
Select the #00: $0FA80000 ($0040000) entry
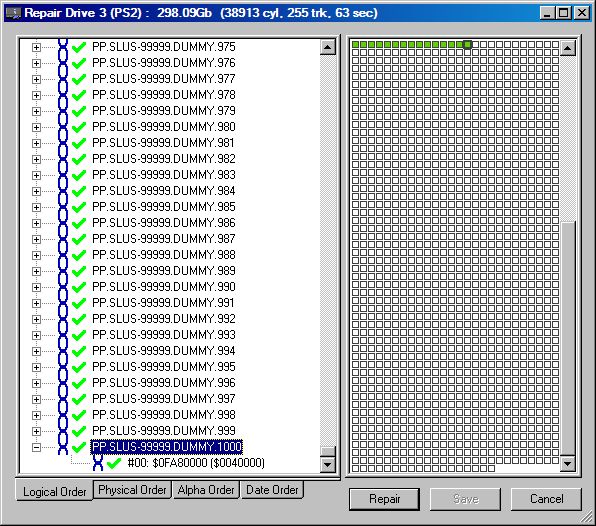pos(196,463)
